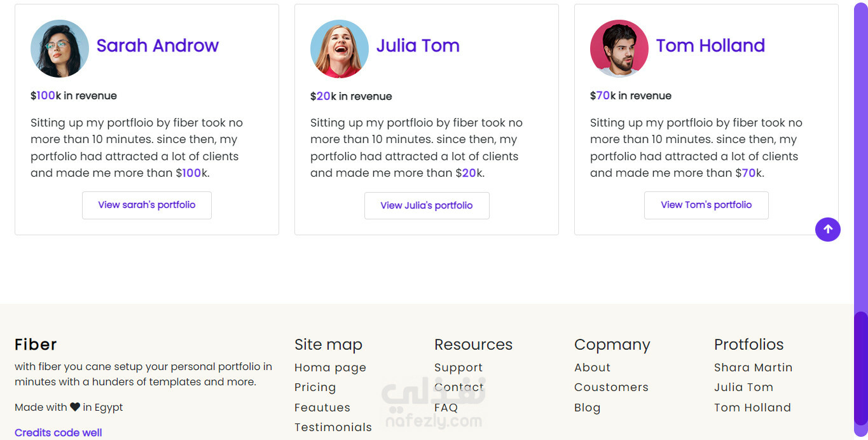This screenshot has height=440, width=868.
Task: Open the Pricing footer link
Action: [315, 387]
